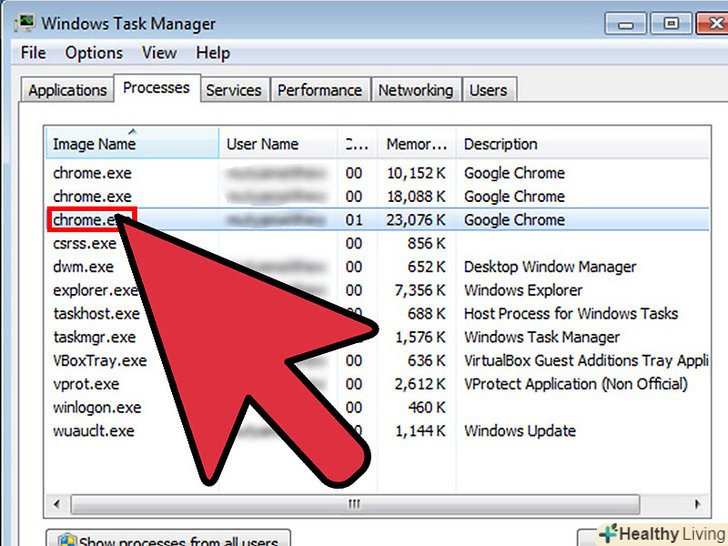The height and width of the screenshot is (546, 728).
Task: Click the Windows Task Manager description cell
Action: (x=542, y=337)
